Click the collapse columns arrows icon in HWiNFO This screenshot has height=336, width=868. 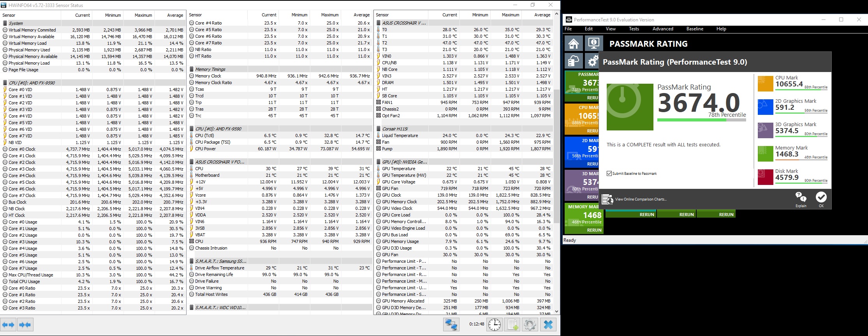[x=25, y=324]
